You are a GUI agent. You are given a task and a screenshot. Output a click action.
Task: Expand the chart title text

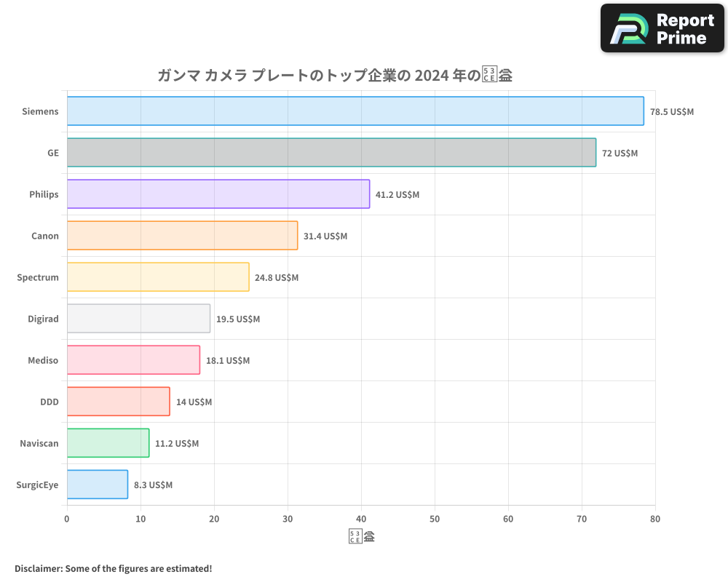pyautogui.click(x=333, y=74)
